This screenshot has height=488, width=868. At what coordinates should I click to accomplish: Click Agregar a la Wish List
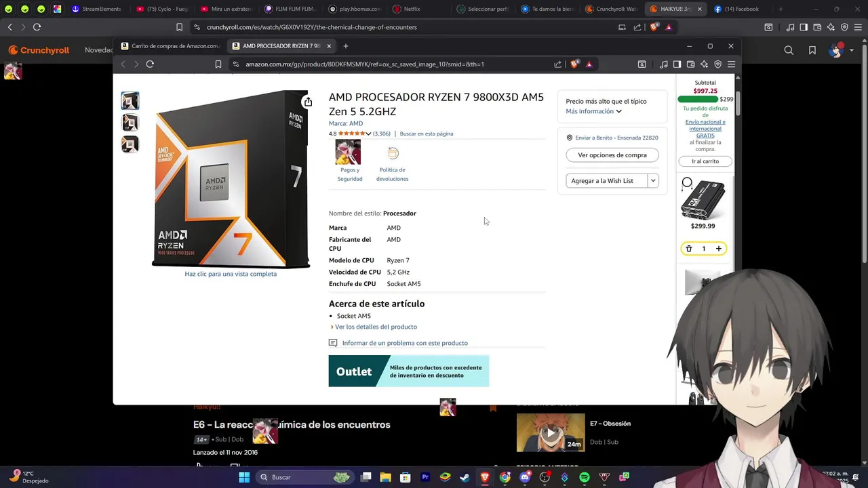click(607, 181)
